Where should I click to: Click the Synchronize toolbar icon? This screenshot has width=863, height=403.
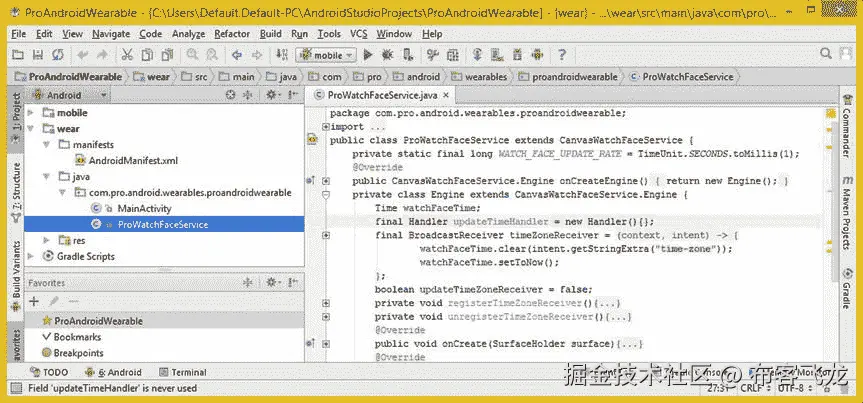click(57, 55)
